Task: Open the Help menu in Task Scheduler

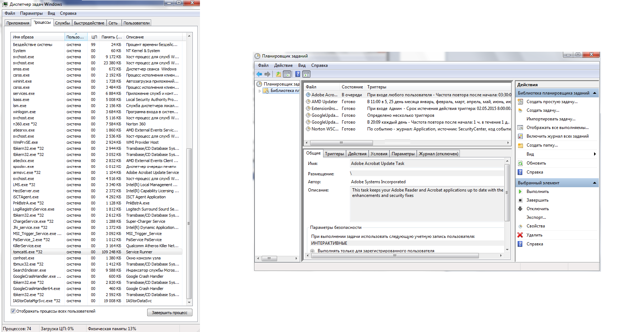Action: (319, 65)
